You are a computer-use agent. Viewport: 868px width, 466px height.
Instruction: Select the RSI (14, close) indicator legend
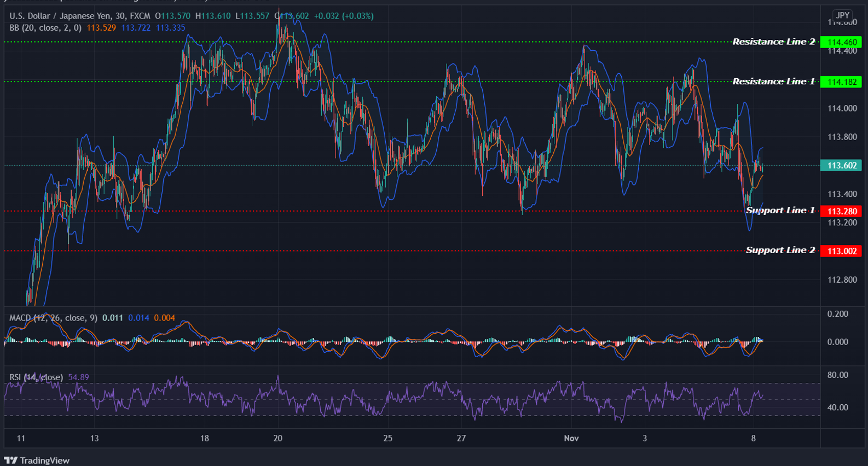pyautogui.click(x=36, y=377)
